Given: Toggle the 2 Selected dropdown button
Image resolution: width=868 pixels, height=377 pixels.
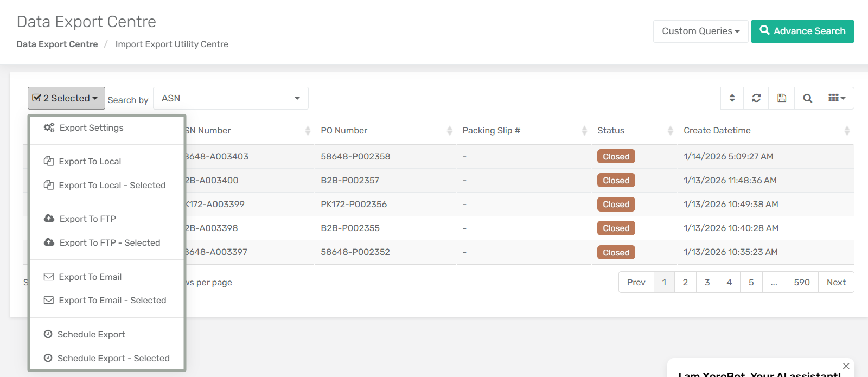Looking at the screenshot, I should pyautogui.click(x=66, y=98).
